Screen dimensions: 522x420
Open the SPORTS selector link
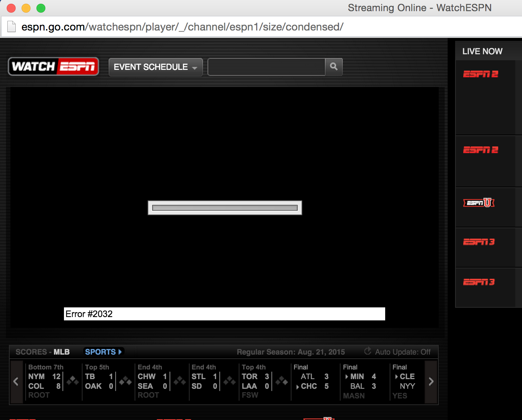[x=103, y=352]
